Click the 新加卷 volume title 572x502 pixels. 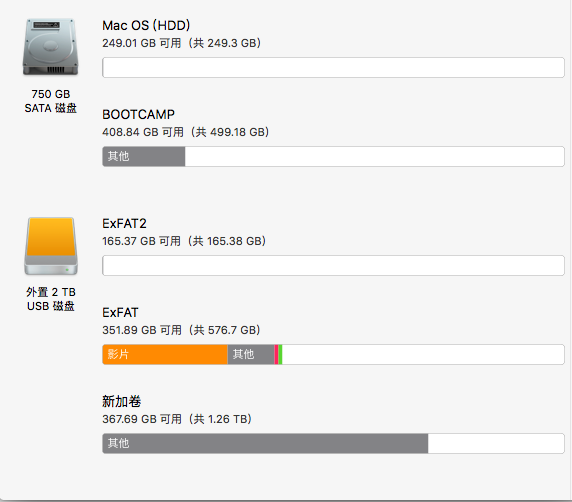(121, 401)
